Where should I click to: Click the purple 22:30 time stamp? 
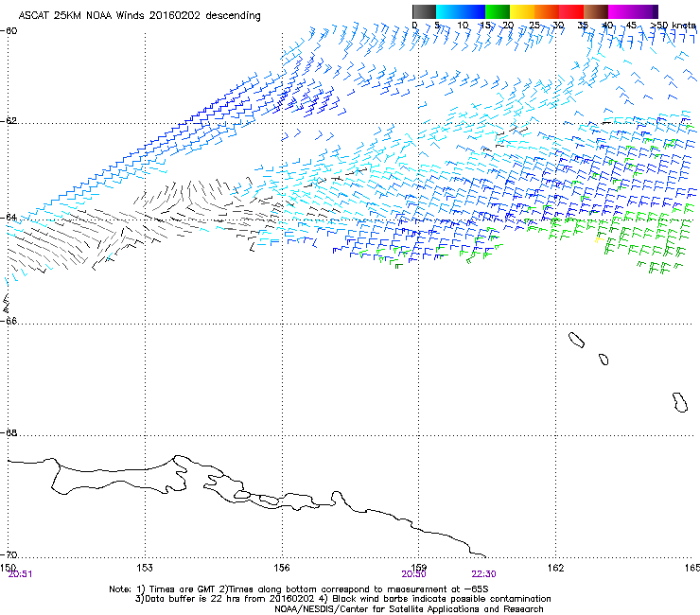pyautogui.click(x=484, y=574)
